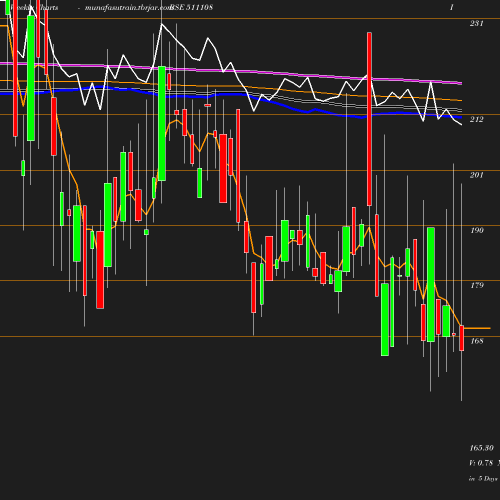Select the 'BSE 511108' ticker label
This screenshot has width=500, height=500.
(x=191, y=7)
